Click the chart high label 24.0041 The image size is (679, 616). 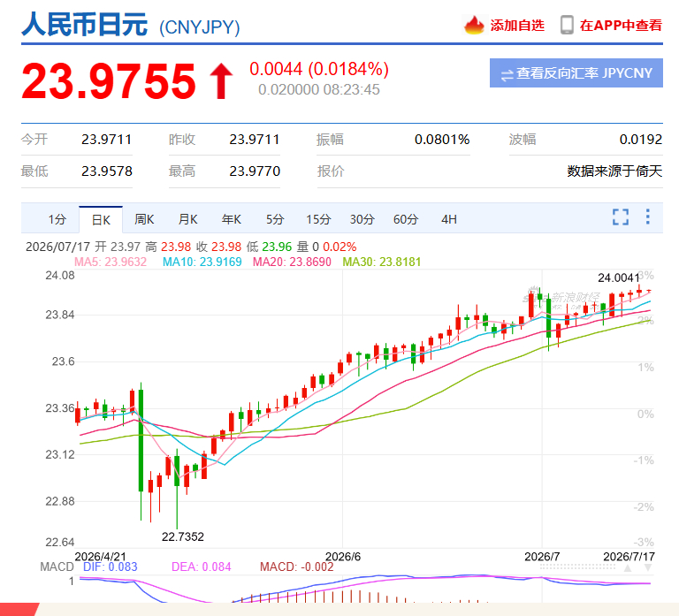pos(618,278)
